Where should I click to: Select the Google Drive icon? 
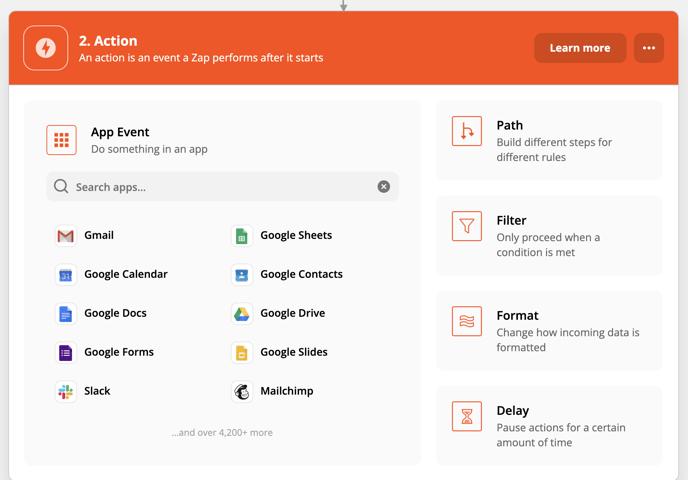[x=242, y=314]
